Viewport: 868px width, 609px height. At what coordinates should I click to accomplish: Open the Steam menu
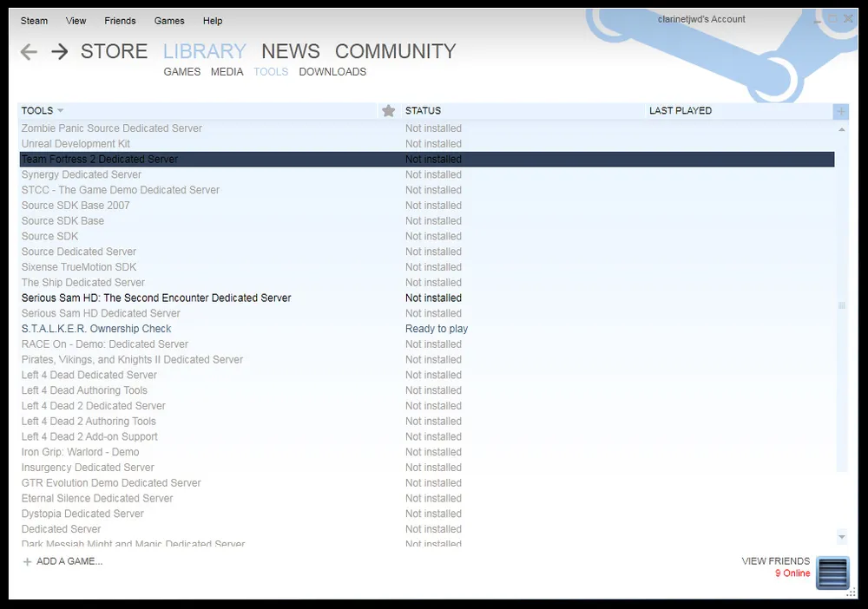point(34,21)
